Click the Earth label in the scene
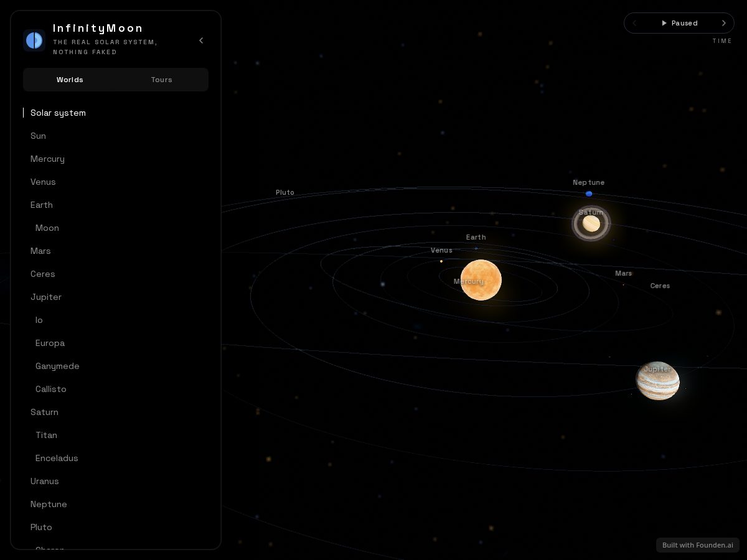This screenshot has height=560, width=747. (476, 237)
